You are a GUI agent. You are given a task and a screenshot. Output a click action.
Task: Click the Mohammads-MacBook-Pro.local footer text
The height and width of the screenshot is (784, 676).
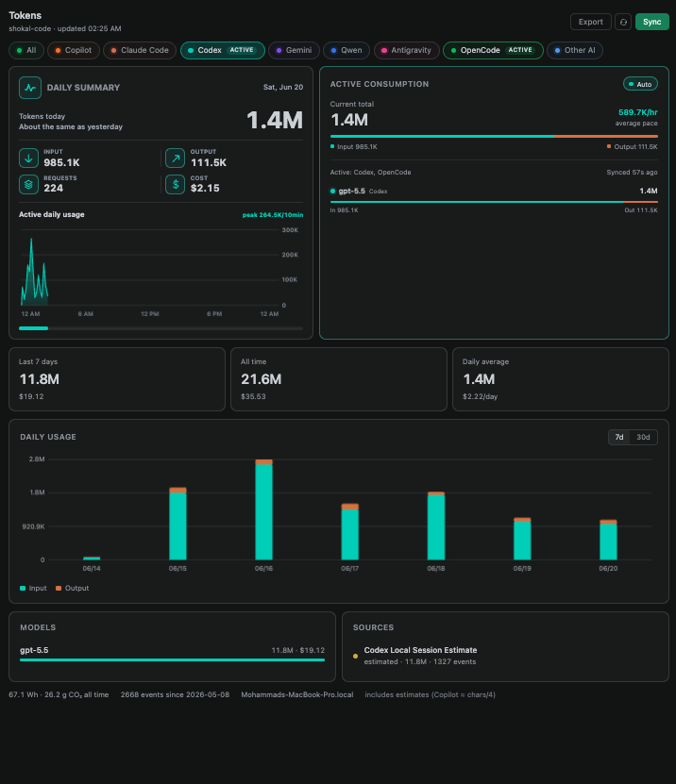(x=297, y=695)
